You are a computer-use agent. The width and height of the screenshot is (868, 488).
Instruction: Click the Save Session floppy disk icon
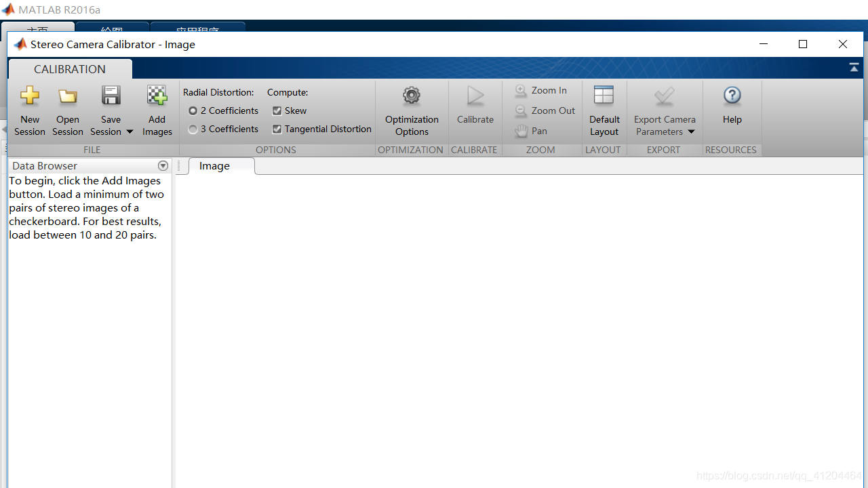point(111,96)
